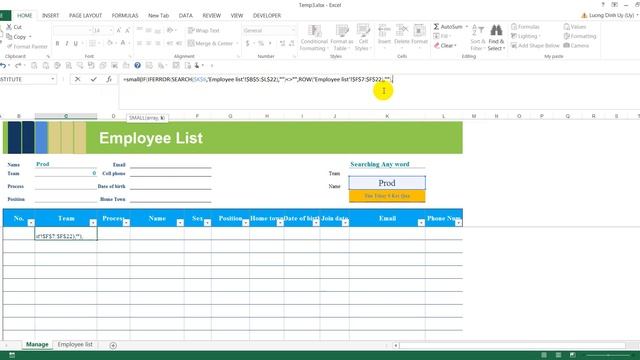The width and height of the screenshot is (640, 360).
Task: Click the Formulas button in My paste
Action: pos(525,27)
